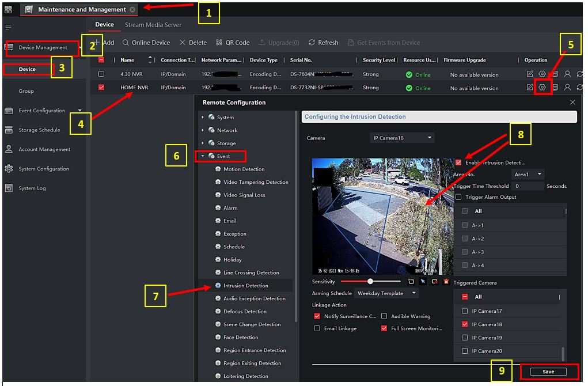This screenshot has width=588, height=386.
Task: Enable IP Camera19 in Triggered Camera list
Action: click(x=465, y=338)
